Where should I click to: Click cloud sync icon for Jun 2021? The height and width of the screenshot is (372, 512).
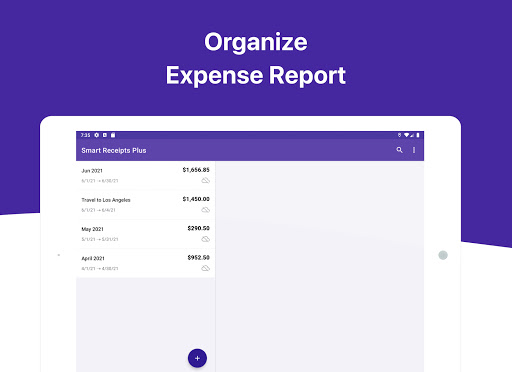(x=206, y=180)
